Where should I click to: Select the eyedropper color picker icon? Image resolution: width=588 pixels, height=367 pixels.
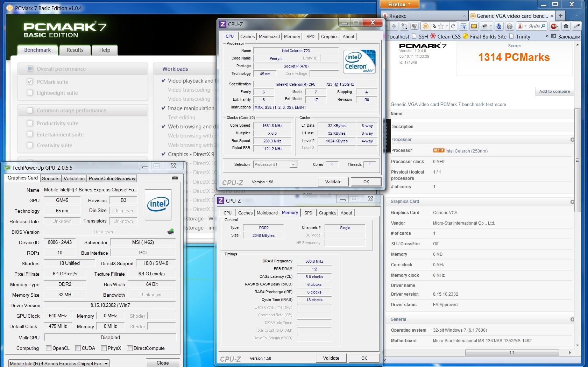[577, 26]
